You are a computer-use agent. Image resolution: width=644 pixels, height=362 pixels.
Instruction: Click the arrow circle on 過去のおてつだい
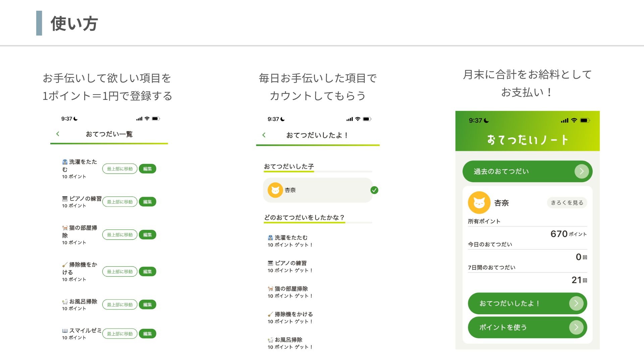(582, 171)
